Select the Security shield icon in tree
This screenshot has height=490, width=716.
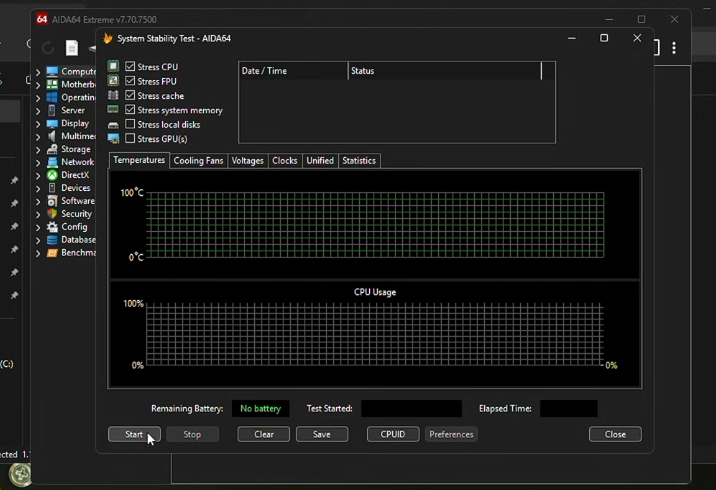click(x=53, y=214)
